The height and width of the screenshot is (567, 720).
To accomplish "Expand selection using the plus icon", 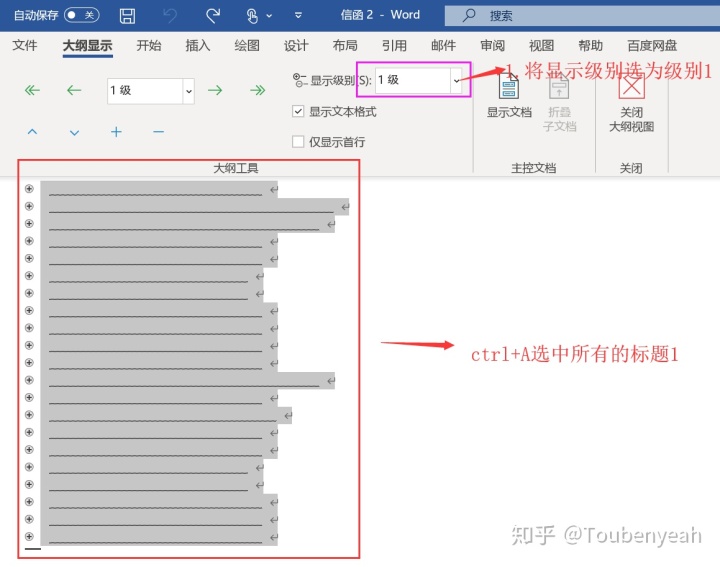I will pos(116,132).
